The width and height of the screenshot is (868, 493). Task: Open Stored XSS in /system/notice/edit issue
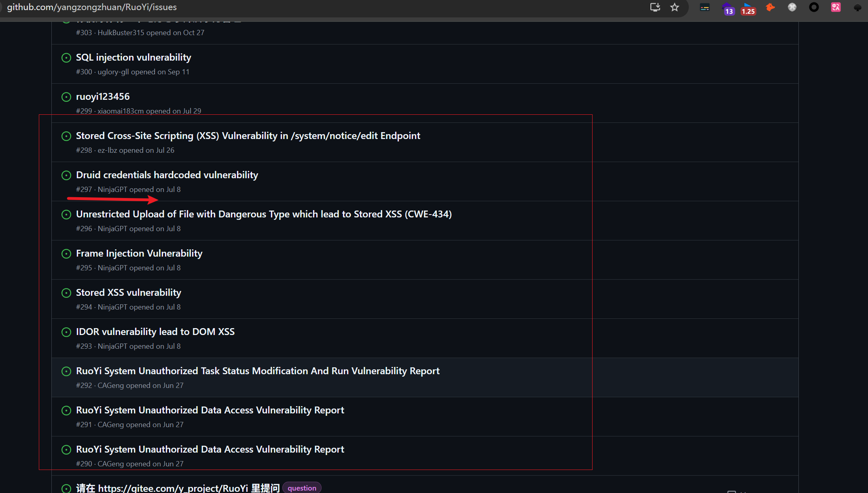248,136
